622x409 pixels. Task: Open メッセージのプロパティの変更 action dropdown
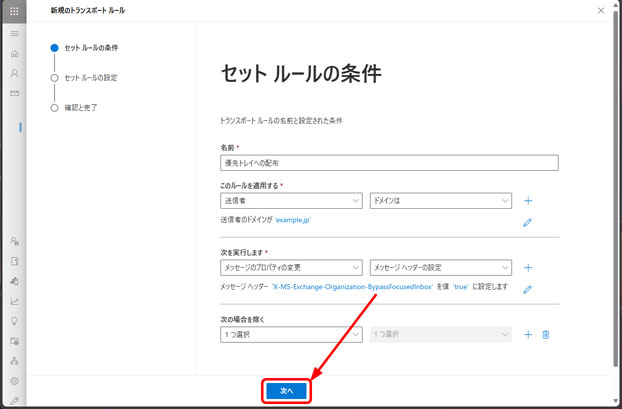291,268
